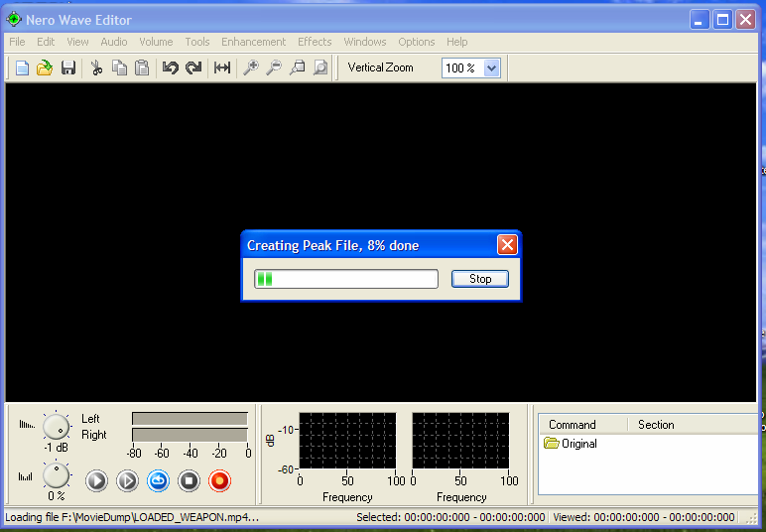Close the Creating Peak File dialog
Screen dimensions: 766x532
pos(507,245)
